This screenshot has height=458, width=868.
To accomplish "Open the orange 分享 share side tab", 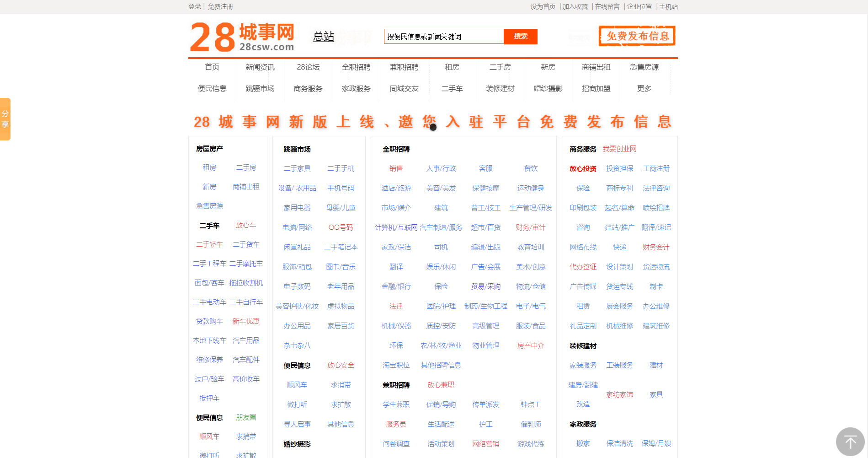I will pyautogui.click(x=5, y=119).
